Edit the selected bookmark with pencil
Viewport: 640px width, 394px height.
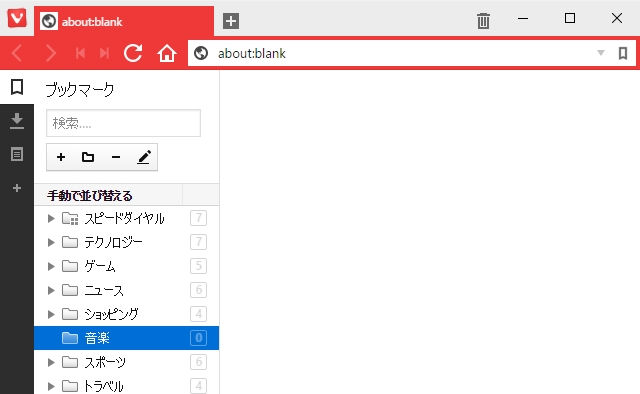click(x=144, y=157)
